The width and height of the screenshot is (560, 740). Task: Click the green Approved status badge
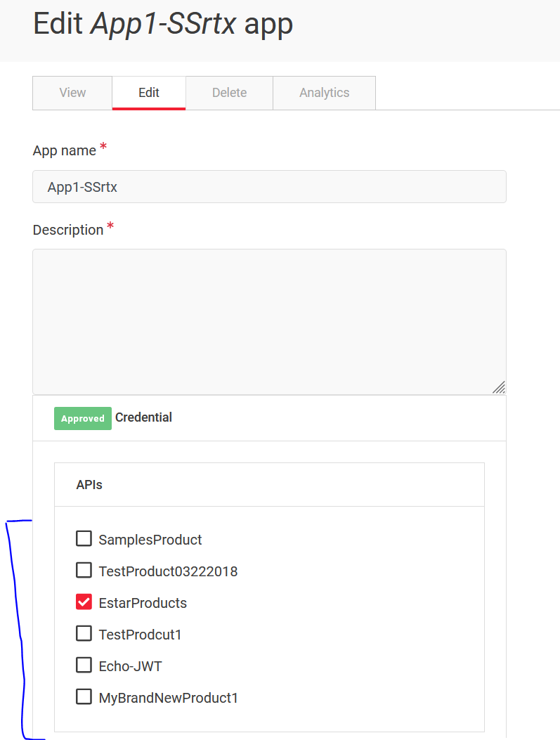[82, 417]
